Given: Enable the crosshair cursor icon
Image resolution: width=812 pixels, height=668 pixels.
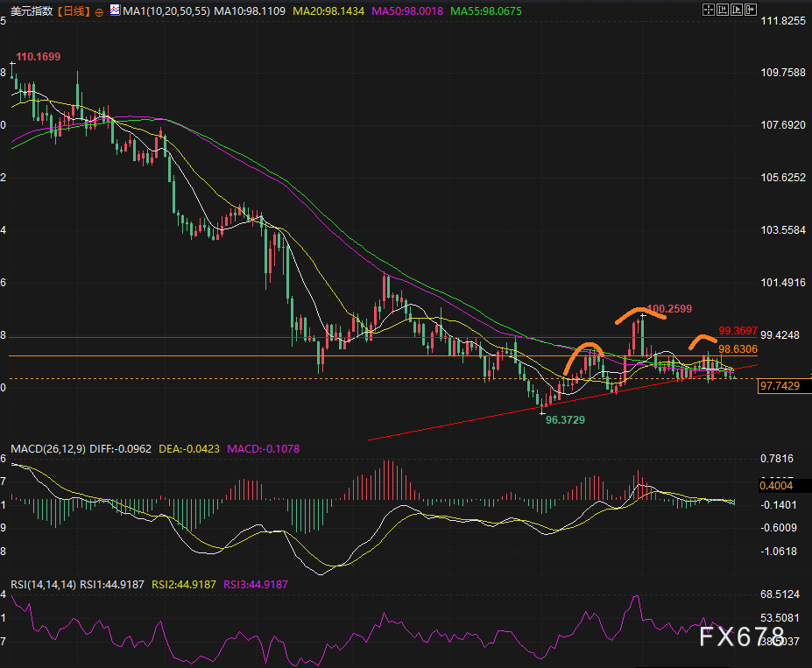Looking at the screenshot, I should click(709, 11).
